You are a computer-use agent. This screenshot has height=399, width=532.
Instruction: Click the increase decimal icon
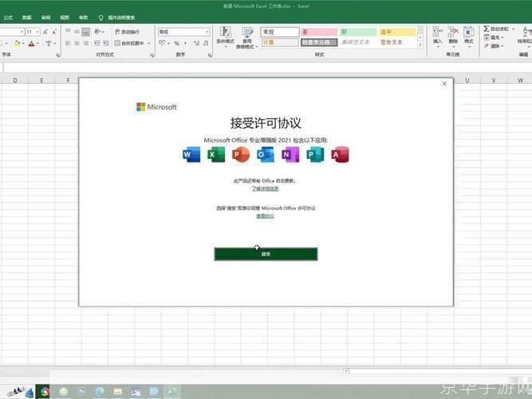pyautogui.click(x=196, y=43)
